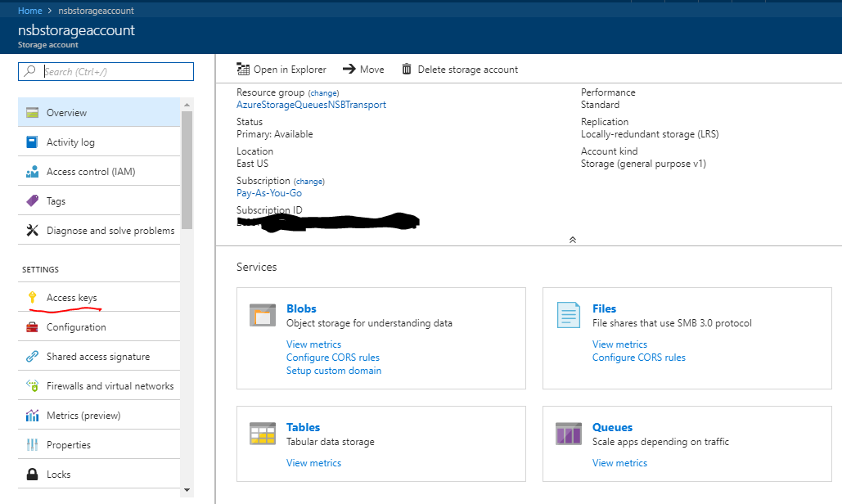Click 'Primary: Available' status text
The image size is (842, 504).
coord(274,134)
